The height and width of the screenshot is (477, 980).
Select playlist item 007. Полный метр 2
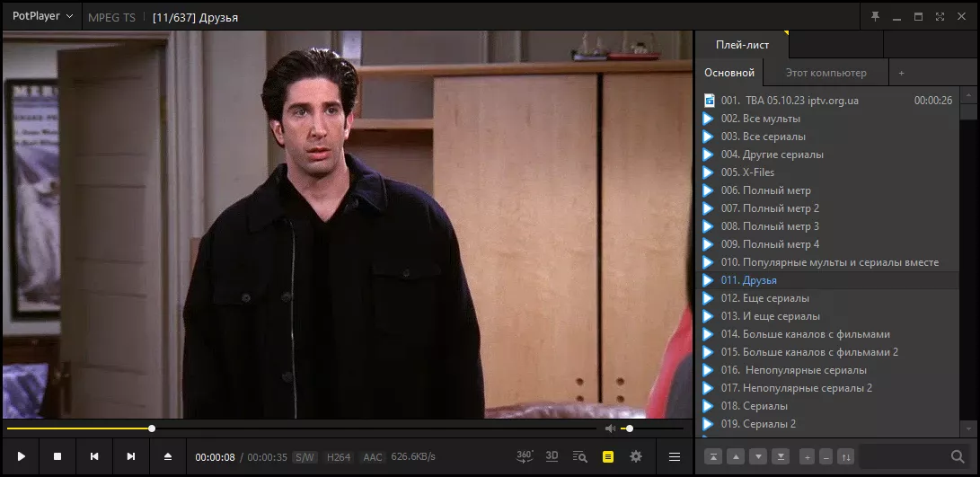(x=827, y=208)
